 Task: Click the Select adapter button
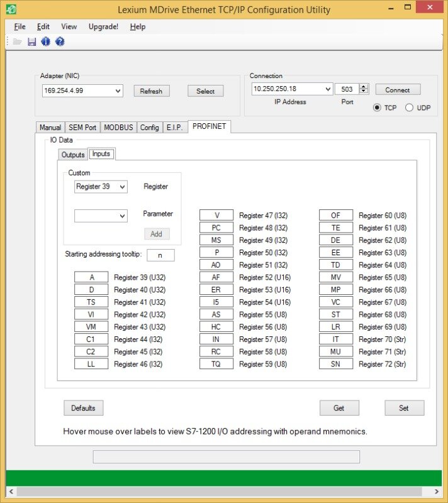205,91
